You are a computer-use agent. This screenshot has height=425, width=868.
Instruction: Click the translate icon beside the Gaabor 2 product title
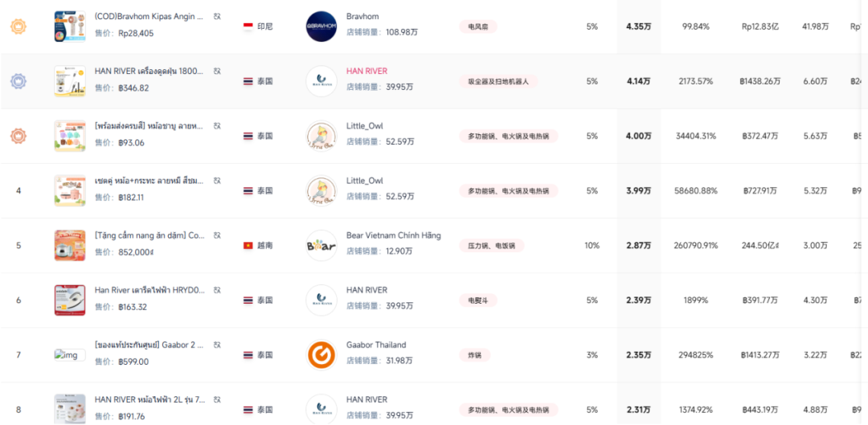pos(217,345)
